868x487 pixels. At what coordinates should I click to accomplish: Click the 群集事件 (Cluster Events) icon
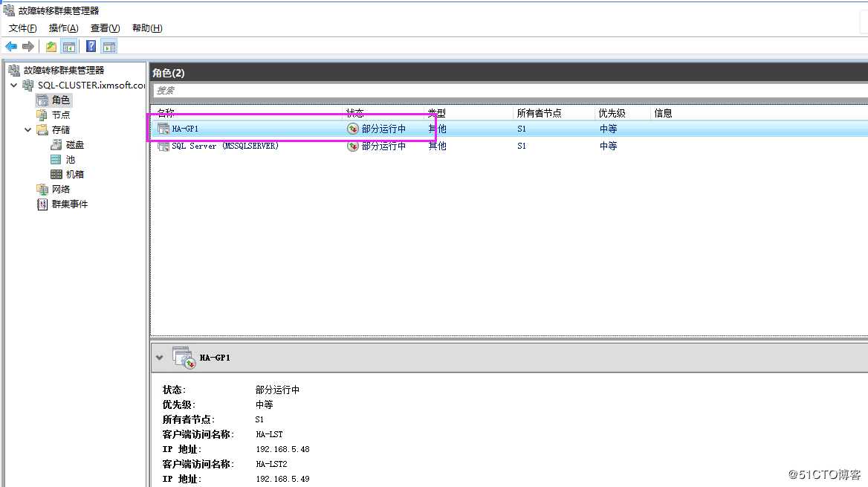tap(42, 204)
